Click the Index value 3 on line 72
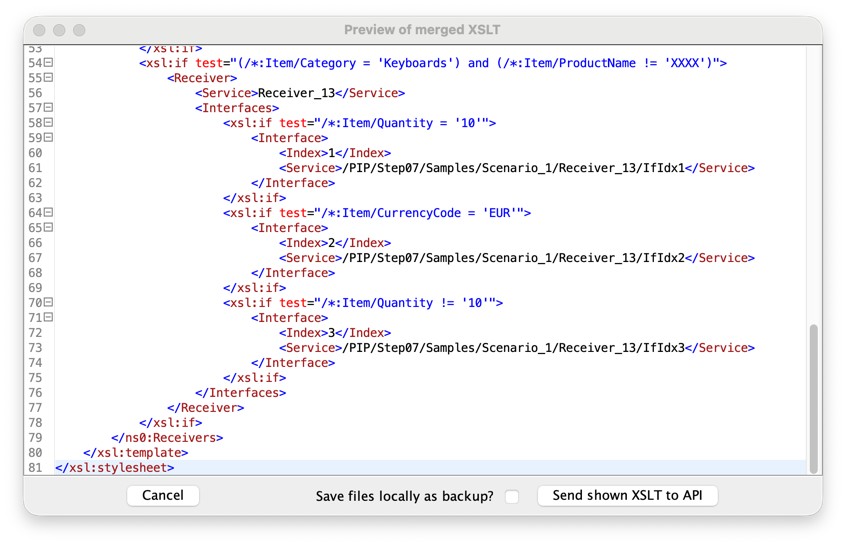The height and width of the screenshot is (546, 846). click(x=332, y=333)
